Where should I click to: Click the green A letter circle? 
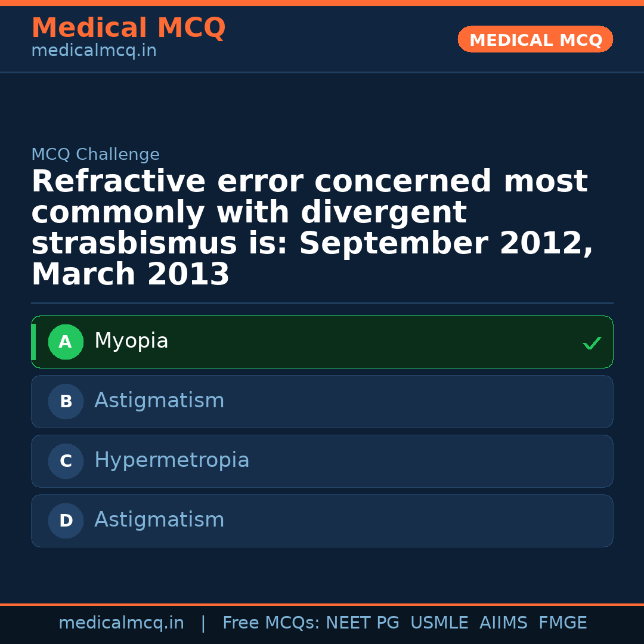66,342
